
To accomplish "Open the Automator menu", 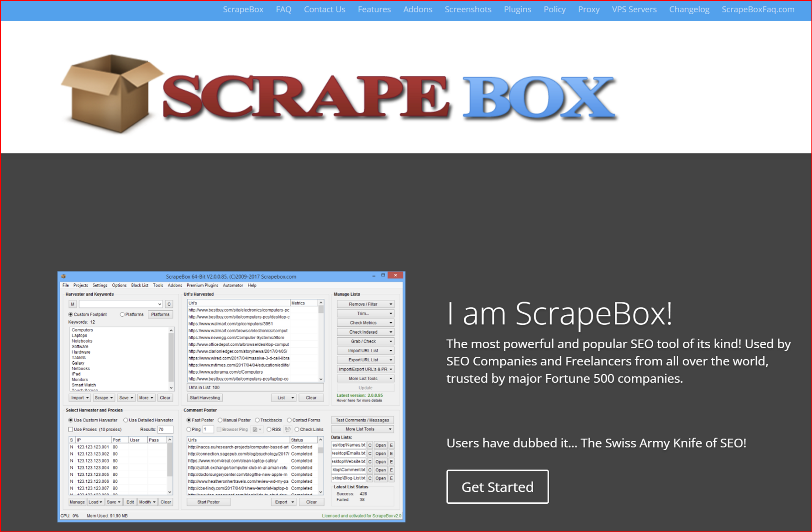I will coord(233,285).
